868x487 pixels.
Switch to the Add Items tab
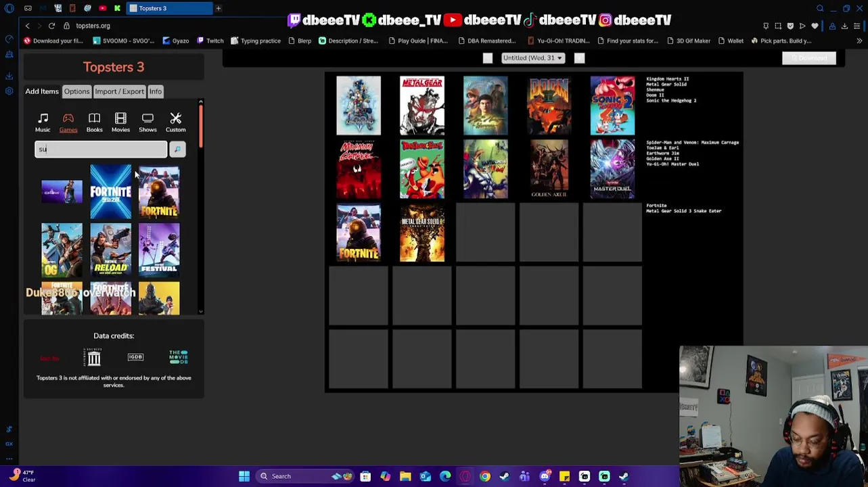[x=42, y=91]
